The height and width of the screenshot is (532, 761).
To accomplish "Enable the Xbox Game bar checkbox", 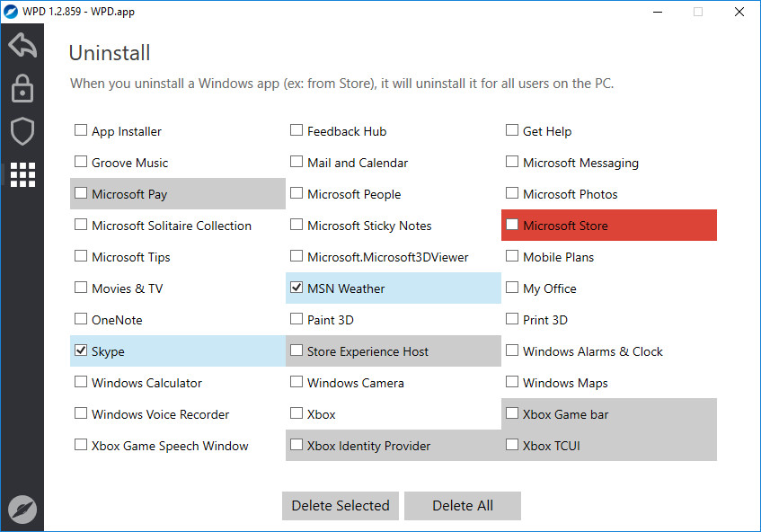I will point(511,413).
